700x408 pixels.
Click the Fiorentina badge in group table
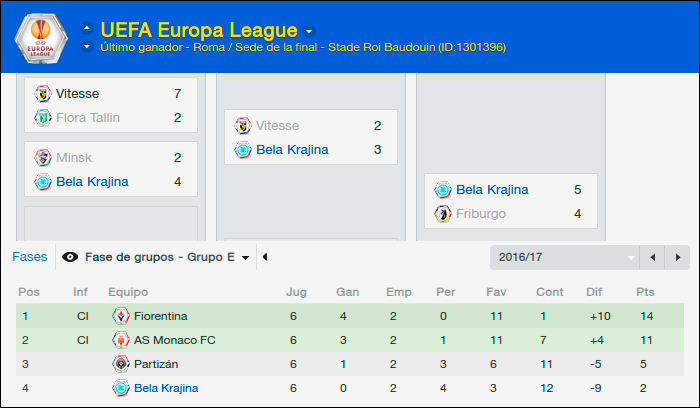[121, 316]
